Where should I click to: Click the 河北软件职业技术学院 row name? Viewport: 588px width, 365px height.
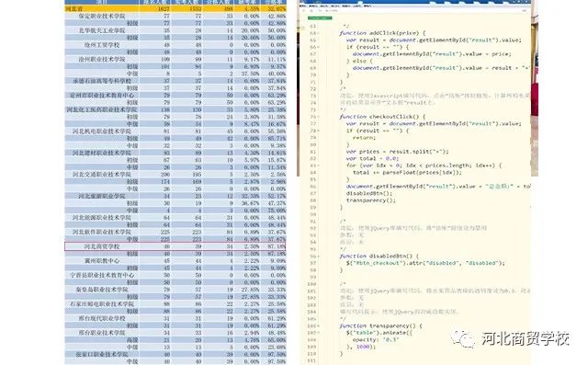click(102, 233)
